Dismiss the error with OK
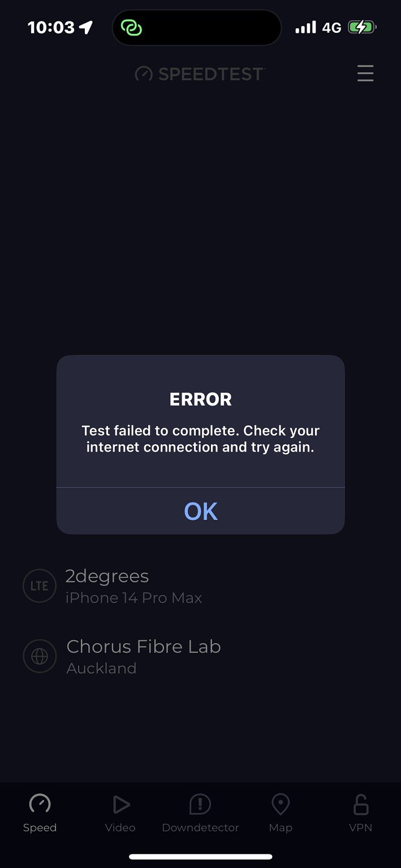The height and width of the screenshot is (868, 401). [x=200, y=511]
